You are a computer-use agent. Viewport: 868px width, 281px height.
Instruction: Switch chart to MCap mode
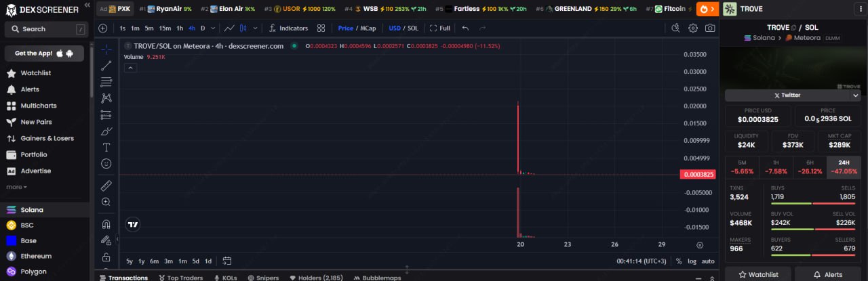point(368,28)
